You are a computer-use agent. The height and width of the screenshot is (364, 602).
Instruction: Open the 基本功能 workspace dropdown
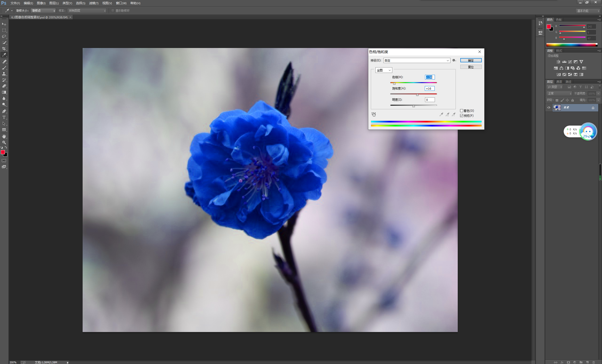588,11
